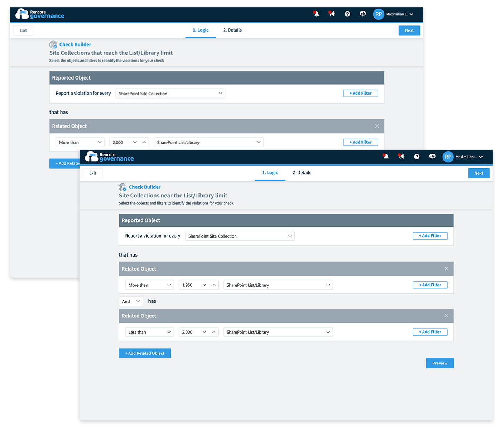Image resolution: width=504 pixels, height=430 pixels.
Task: Add Filter to the Less than 2,000 row
Action: (x=430, y=332)
